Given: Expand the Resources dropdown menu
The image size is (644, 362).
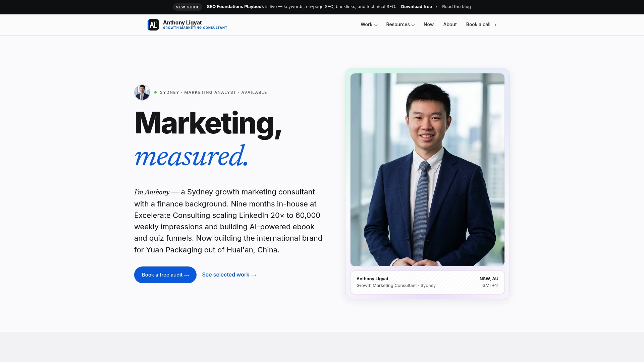Looking at the screenshot, I should (400, 24).
